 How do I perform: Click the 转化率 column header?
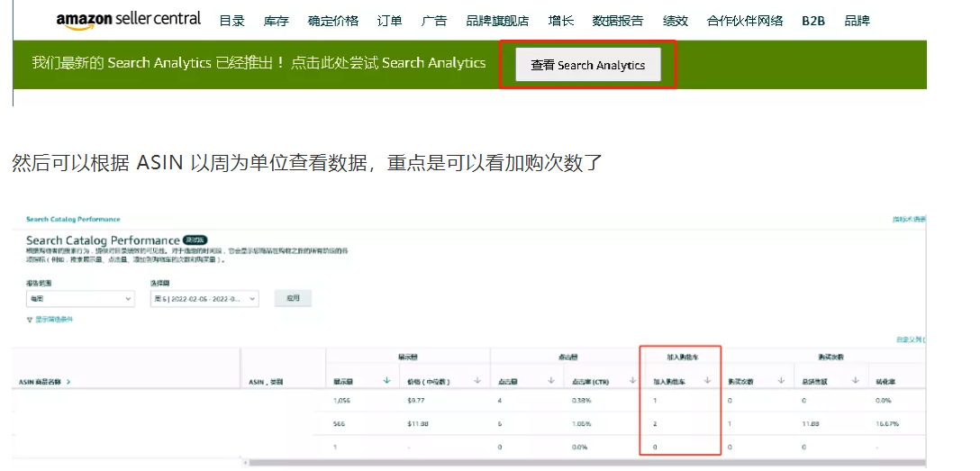885,381
